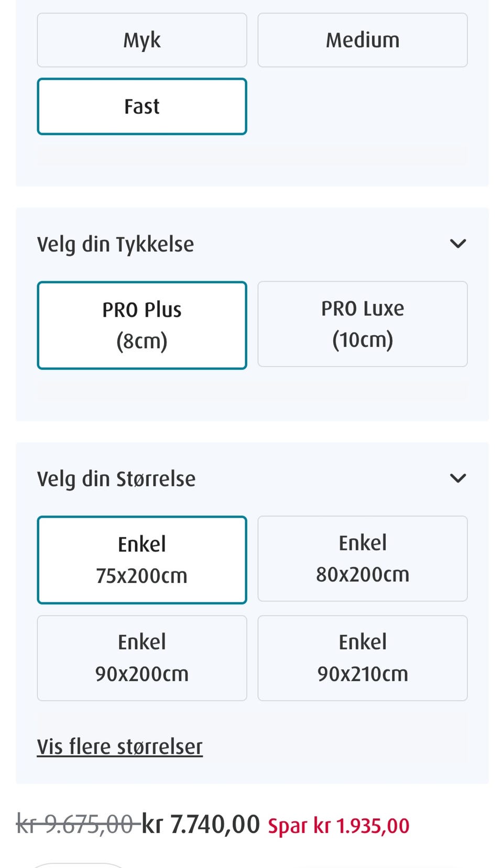
Task: Collapse the Velg din Tykkelse chevron
Action: tap(458, 244)
